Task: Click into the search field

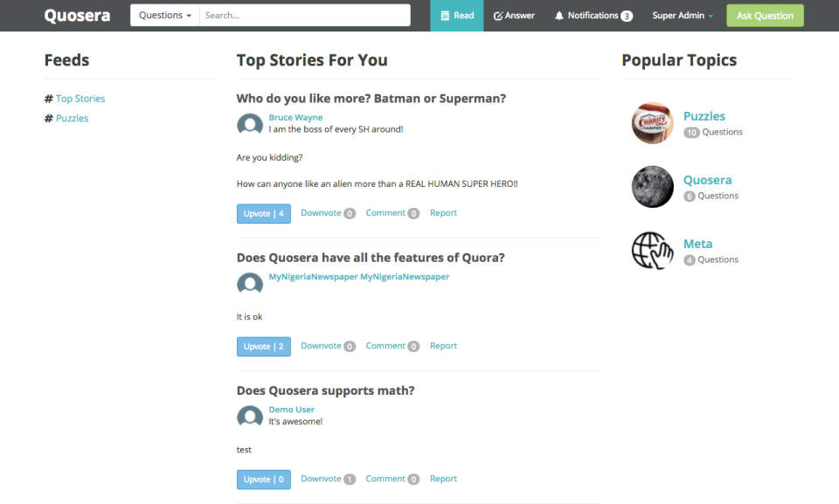Action: 305,15
